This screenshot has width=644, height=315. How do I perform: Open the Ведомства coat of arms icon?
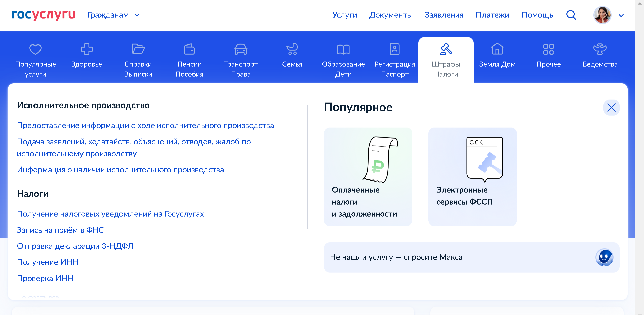coord(600,49)
